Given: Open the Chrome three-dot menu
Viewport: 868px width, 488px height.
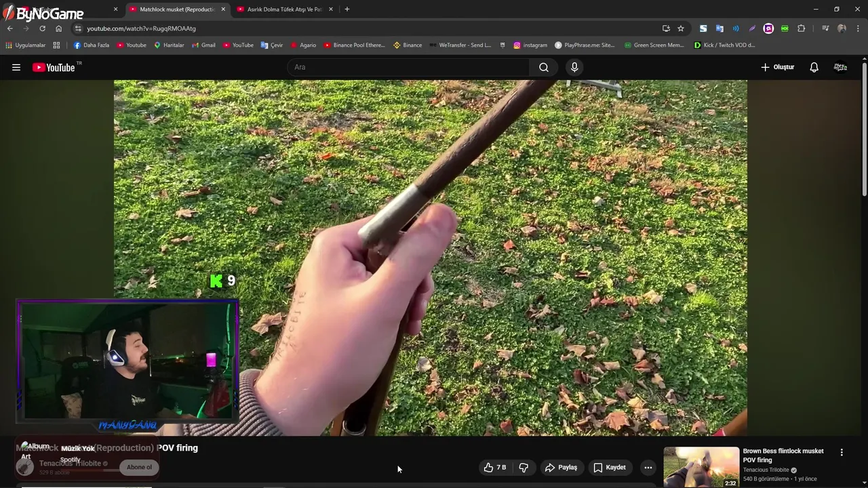Looking at the screenshot, I should (x=859, y=28).
